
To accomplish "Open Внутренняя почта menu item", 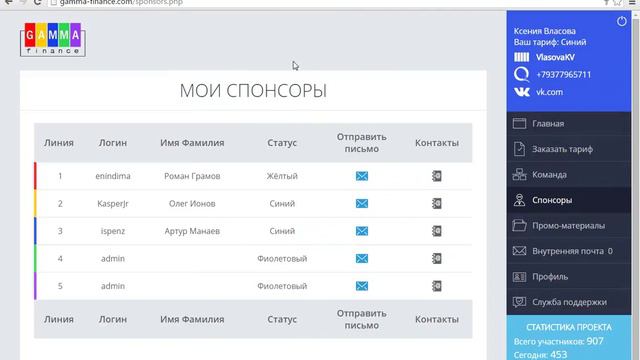I will [x=569, y=251].
